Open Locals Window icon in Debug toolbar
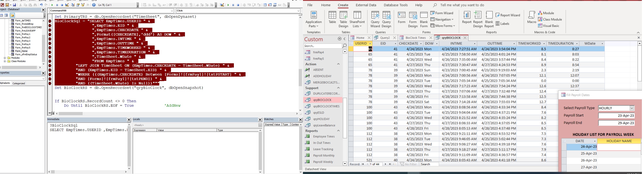The height and width of the screenshot is (174, 644). pos(265,5)
